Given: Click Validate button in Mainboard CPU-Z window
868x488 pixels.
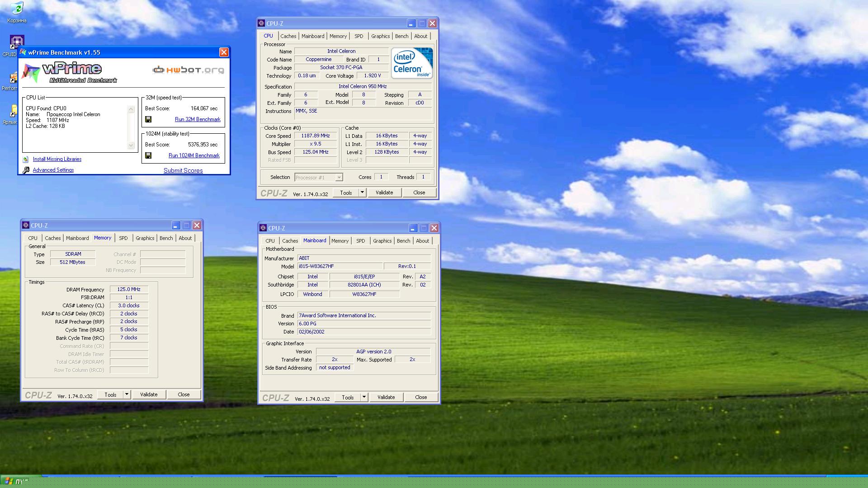Looking at the screenshot, I should [386, 397].
